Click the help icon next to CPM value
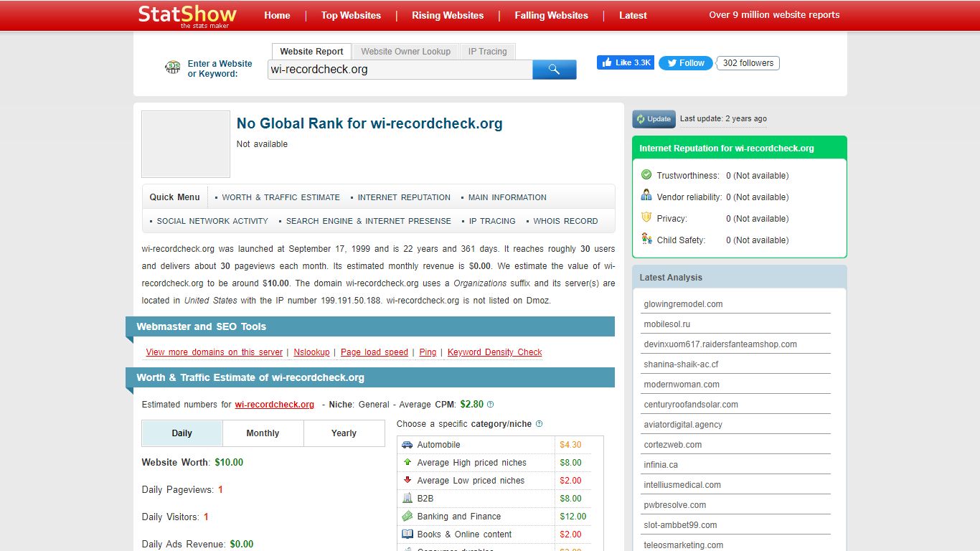The width and height of the screenshot is (980, 551). (490, 405)
